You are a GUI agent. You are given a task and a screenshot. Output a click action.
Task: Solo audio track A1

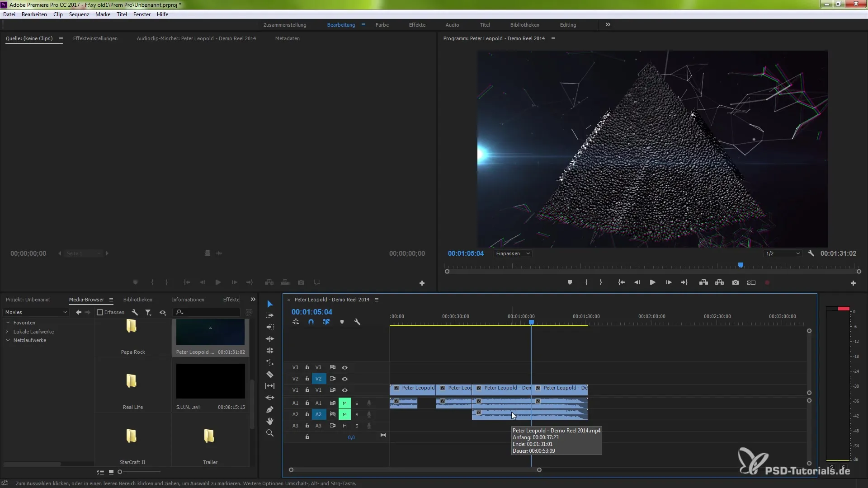tap(357, 403)
